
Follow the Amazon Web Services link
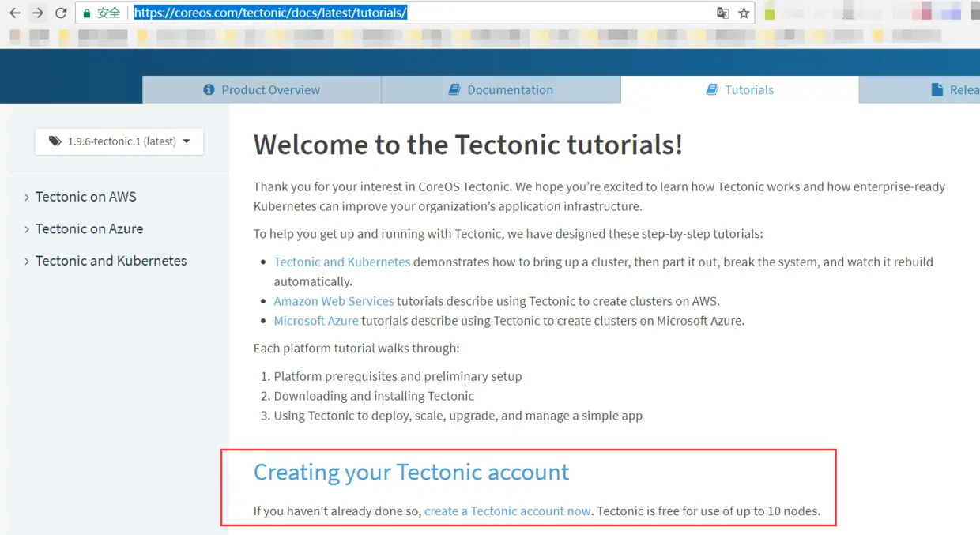[x=334, y=301]
